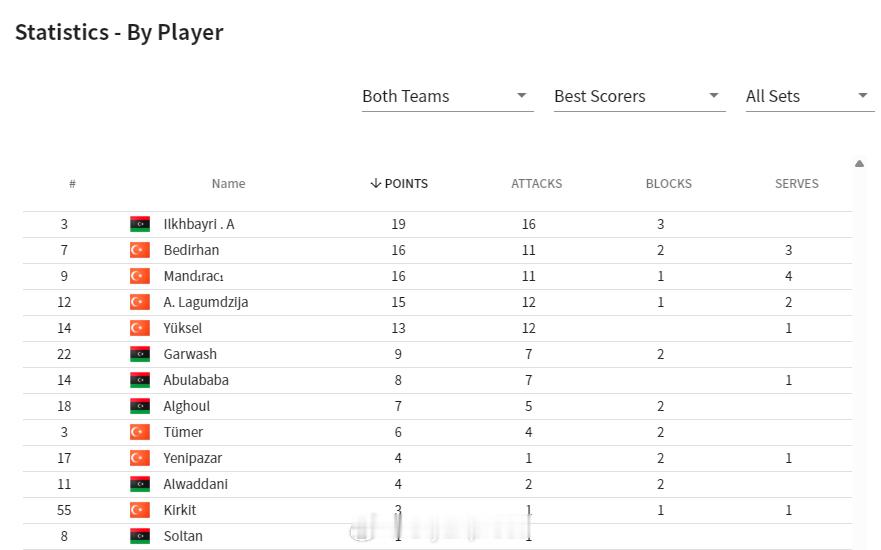Image resolution: width=881 pixels, height=550 pixels.
Task: Click the Turkish flag next to Bedirhan
Action: 140,250
